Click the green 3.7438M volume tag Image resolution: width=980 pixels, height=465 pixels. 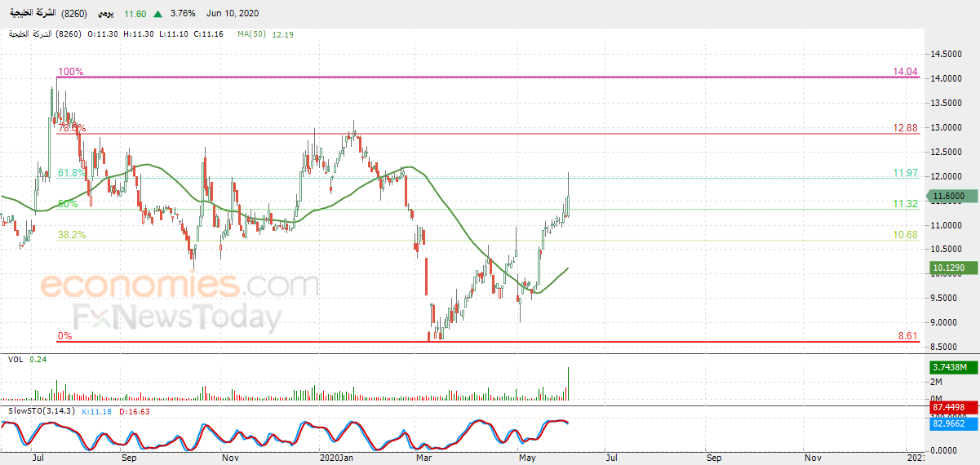coord(953,368)
